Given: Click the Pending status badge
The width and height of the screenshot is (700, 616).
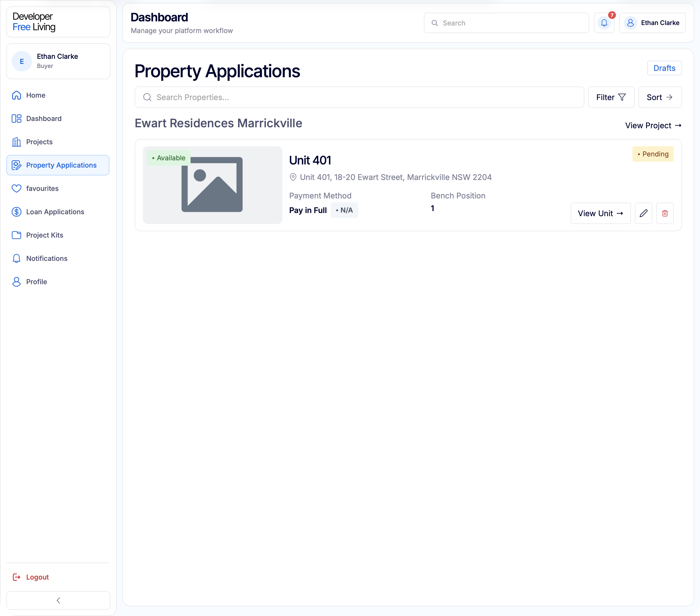Looking at the screenshot, I should (653, 154).
